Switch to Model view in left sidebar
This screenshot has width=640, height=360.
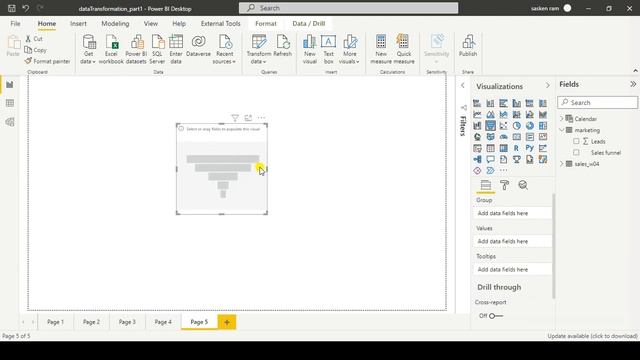[10, 122]
